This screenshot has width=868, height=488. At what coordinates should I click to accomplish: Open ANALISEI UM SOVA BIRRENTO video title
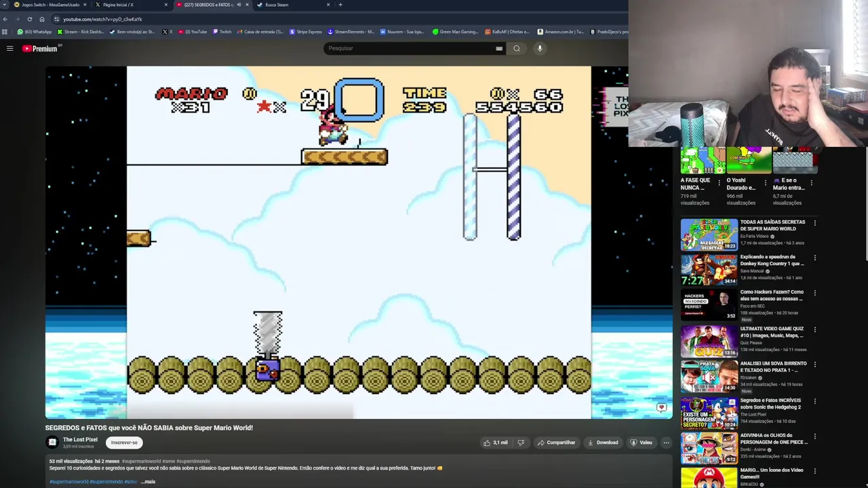773,367
